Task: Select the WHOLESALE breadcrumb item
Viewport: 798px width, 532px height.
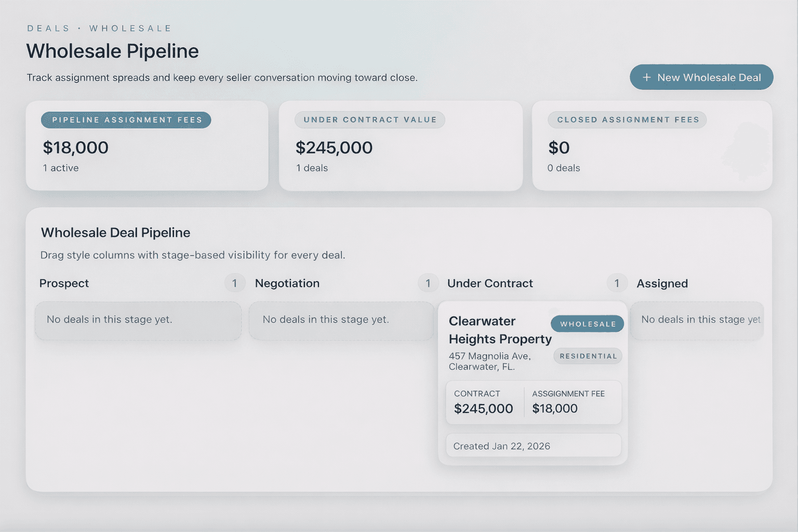Action: 130,28
